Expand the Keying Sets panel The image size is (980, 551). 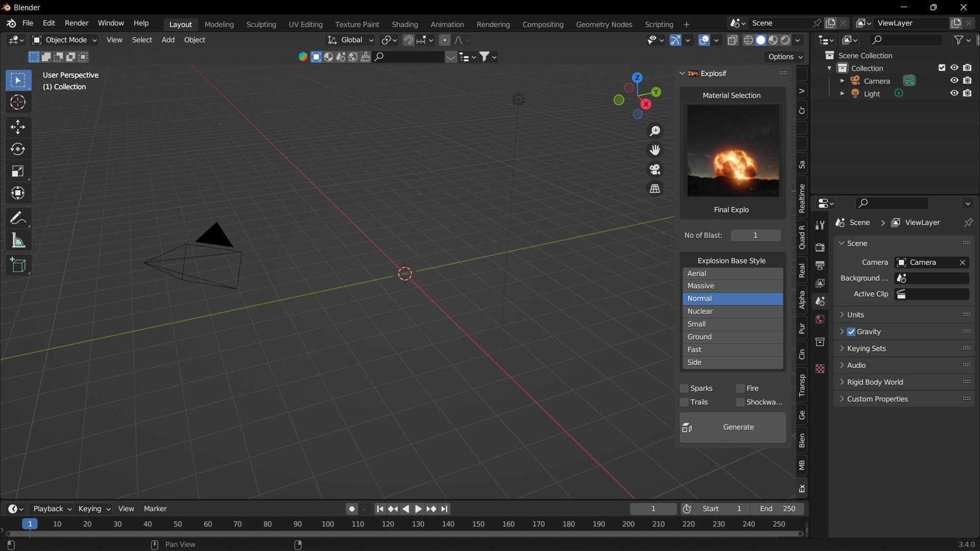[904, 348]
